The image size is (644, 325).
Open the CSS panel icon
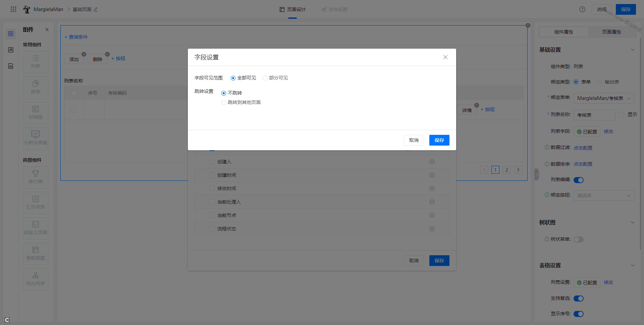(x=11, y=66)
